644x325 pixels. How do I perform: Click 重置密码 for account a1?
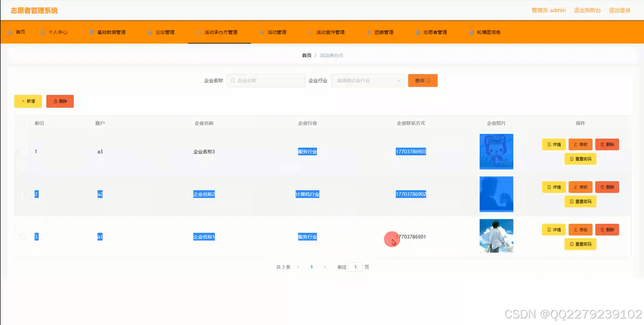(x=580, y=244)
